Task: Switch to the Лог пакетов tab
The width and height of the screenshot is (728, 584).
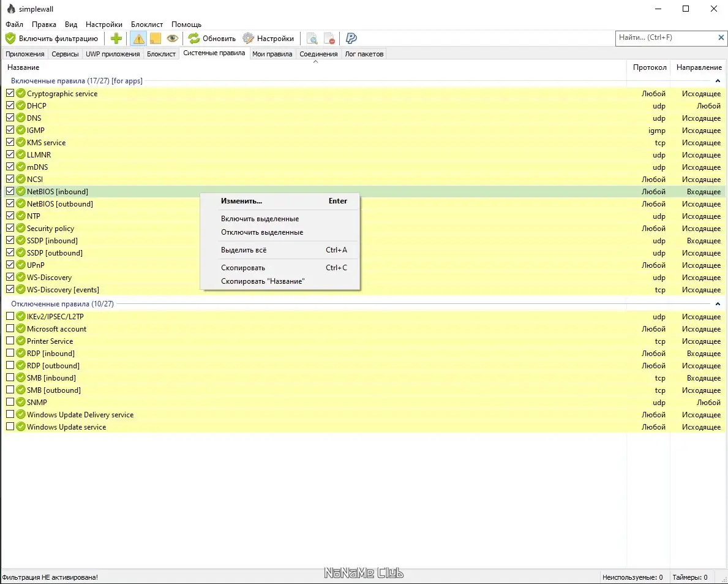Action: (x=364, y=54)
